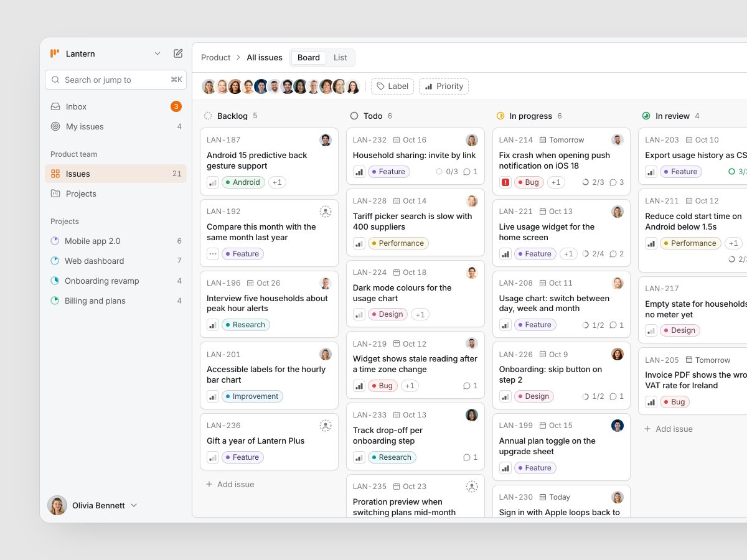Click the Tomorrow due date on LAN-214
747x560 pixels.
tap(561, 140)
